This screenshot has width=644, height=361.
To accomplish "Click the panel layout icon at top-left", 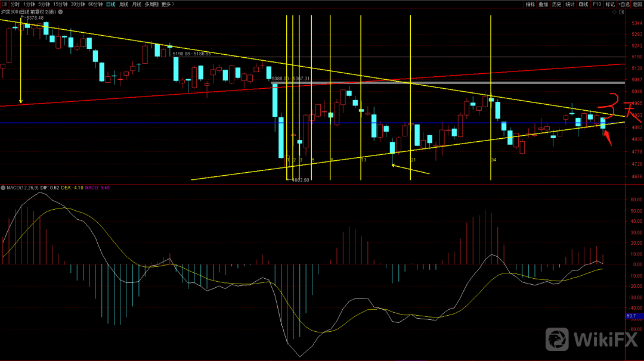I will pyautogui.click(x=5, y=4).
